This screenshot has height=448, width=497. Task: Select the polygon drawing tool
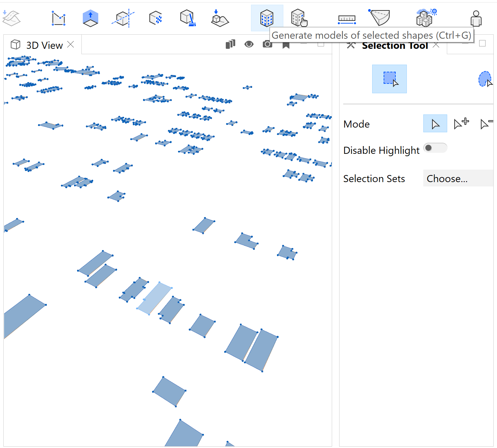58,18
